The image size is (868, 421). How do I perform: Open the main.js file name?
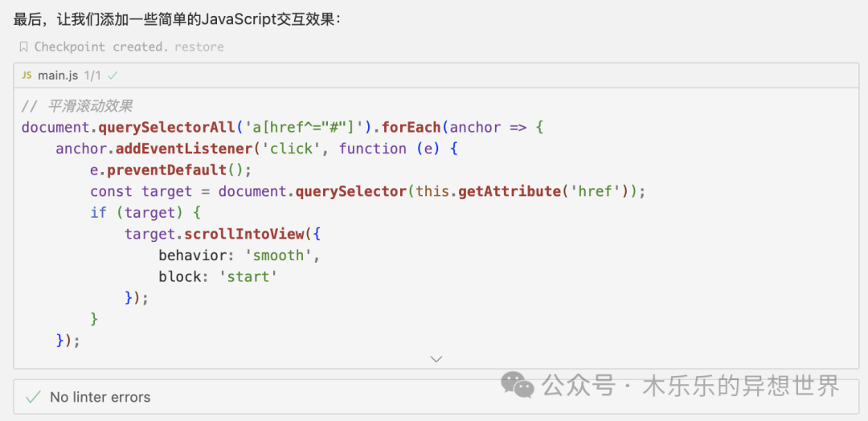pos(58,76)
